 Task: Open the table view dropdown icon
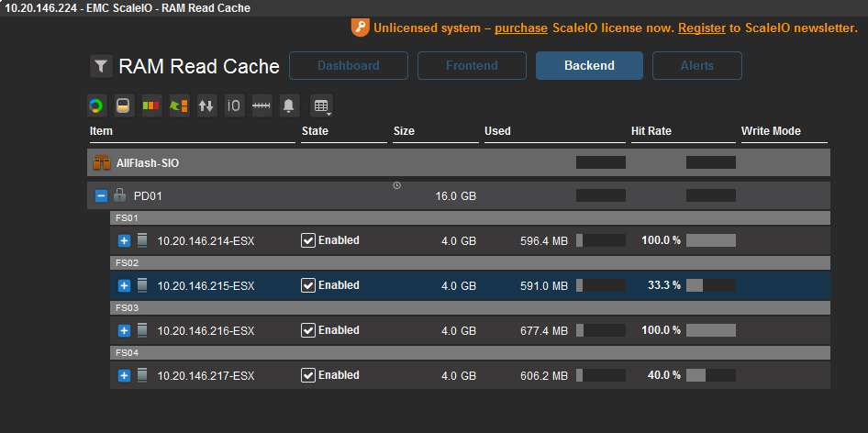pyautogui.click(x=322, y=105)
